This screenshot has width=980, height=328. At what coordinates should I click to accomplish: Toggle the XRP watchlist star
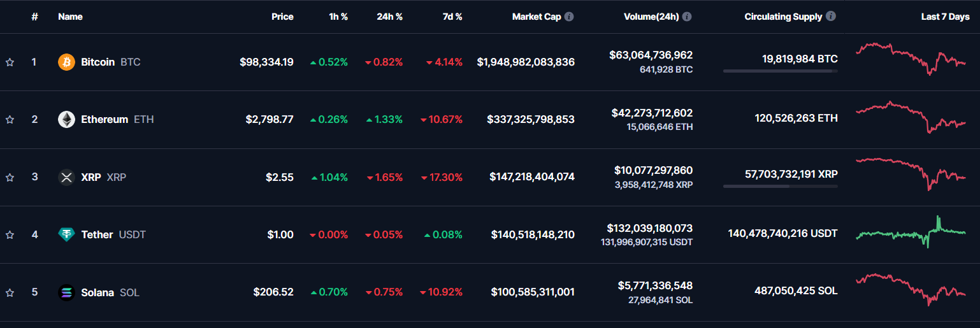10,177
